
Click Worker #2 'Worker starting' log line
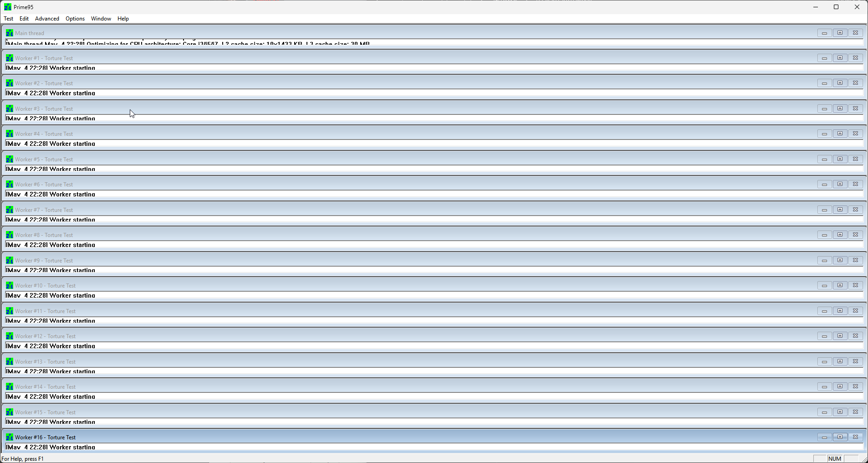(51, 93)
